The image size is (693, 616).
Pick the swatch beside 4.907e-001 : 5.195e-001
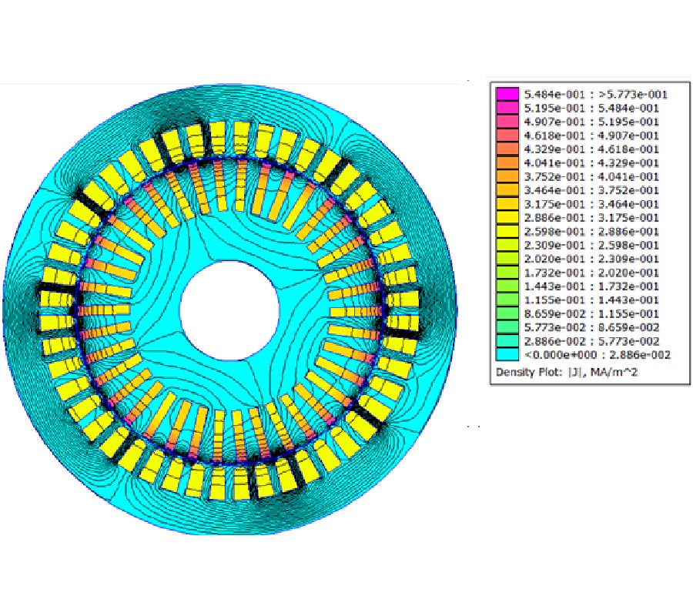(507, 122)
